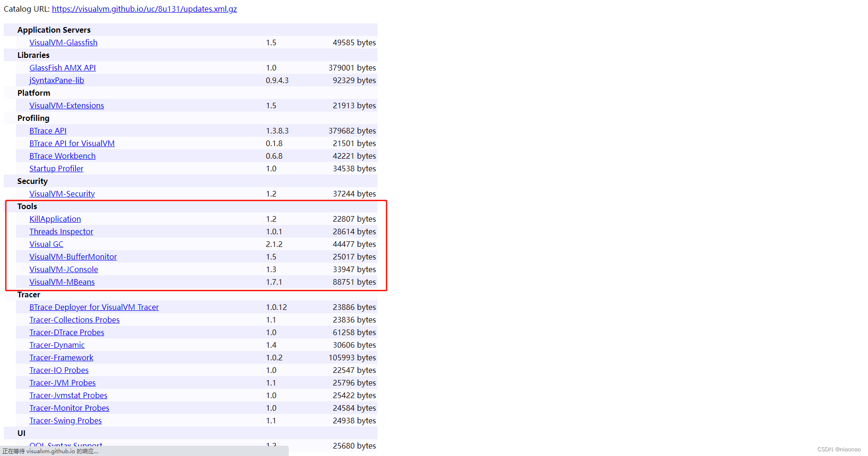Click the UI category heading
This screenshot has width=868, height=456.
21,433
